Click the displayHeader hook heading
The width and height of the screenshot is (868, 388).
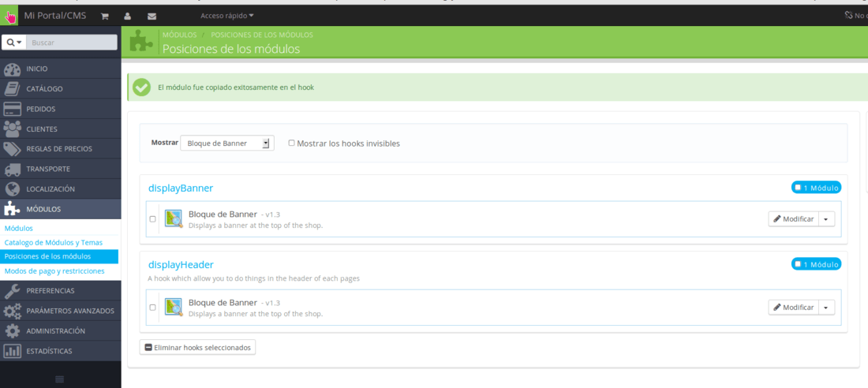181,264
